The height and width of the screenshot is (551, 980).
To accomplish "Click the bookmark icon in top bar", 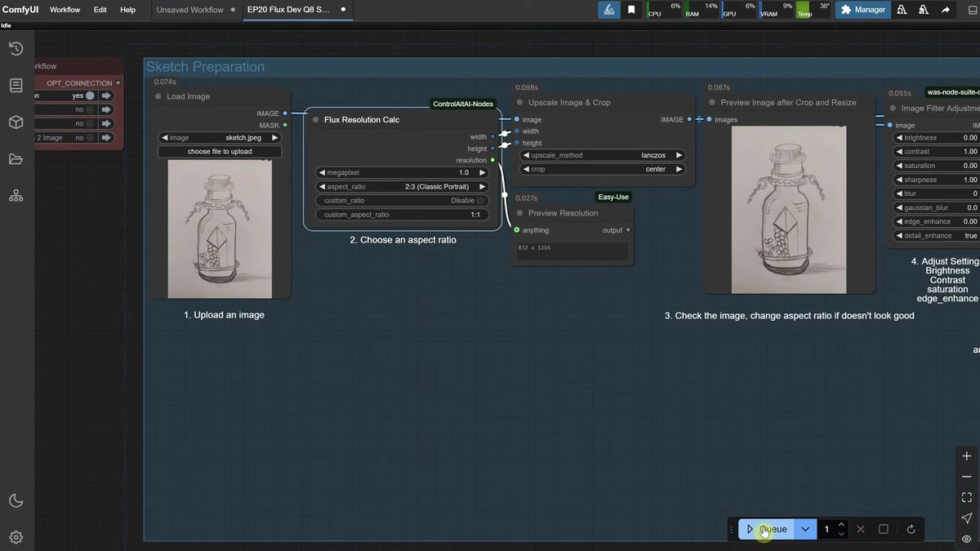I will tap(631, 10).
